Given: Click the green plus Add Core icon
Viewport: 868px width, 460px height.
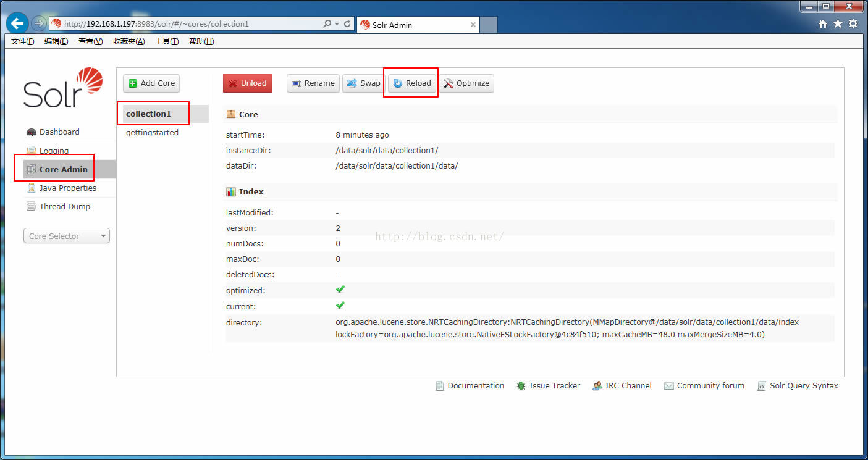Looking at the screenshot, I should (133, 83).
